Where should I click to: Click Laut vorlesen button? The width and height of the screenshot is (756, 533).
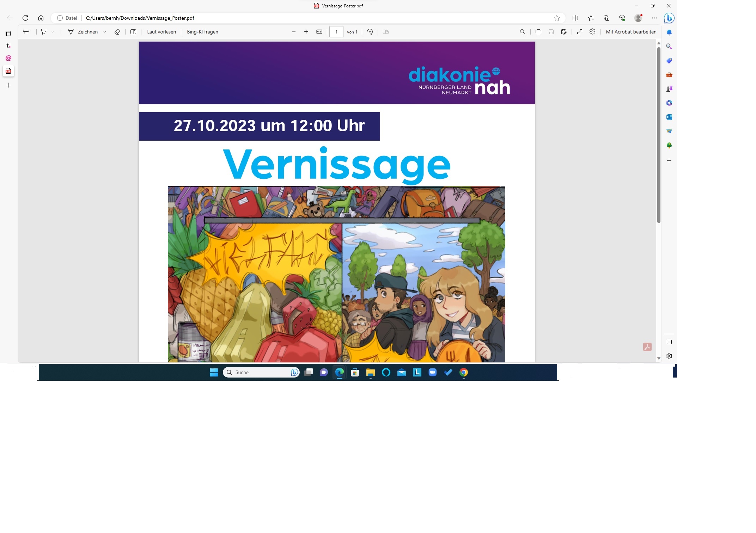pyautogui.click(x=161, y=32)
